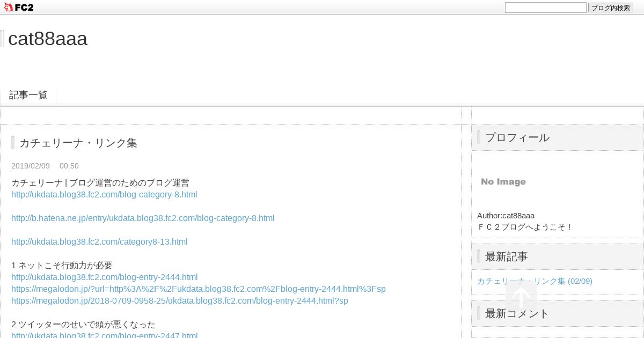Click the text 2 ツイッターのせいで頭が悪くなった
Screen dimensions: 644x338
tap(83, 324)
